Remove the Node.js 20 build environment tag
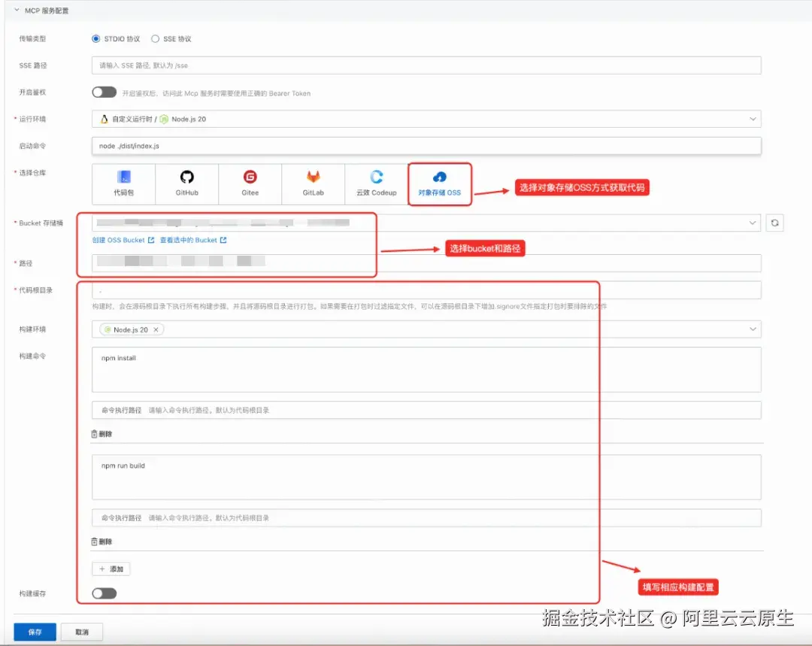 [x=156, y=329]
